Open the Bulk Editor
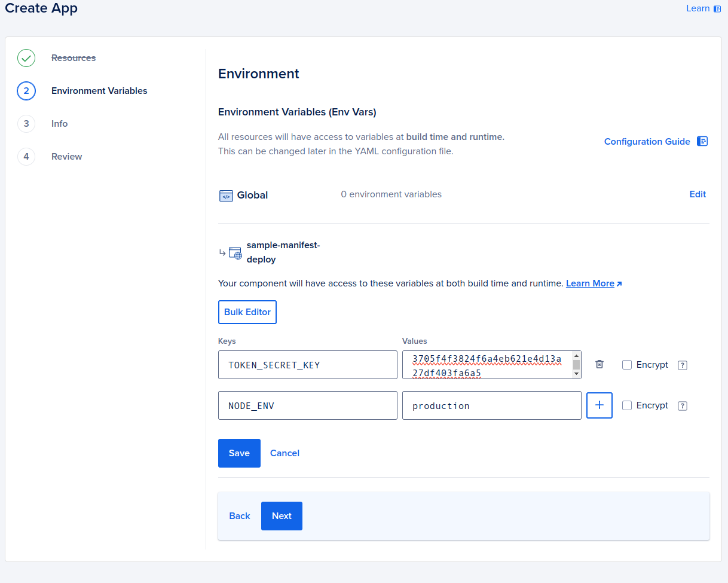This screenshot has height=583, width=728. [247, 312]
